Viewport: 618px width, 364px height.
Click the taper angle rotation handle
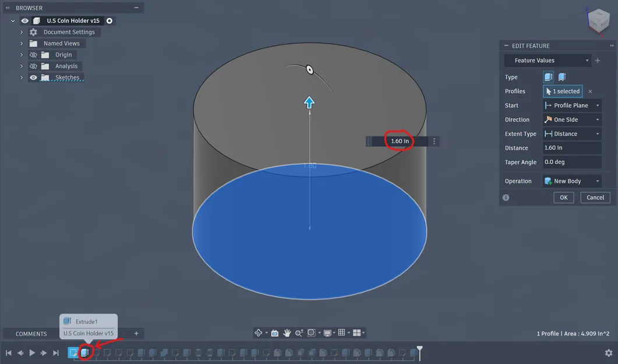[x=310, y=70]
